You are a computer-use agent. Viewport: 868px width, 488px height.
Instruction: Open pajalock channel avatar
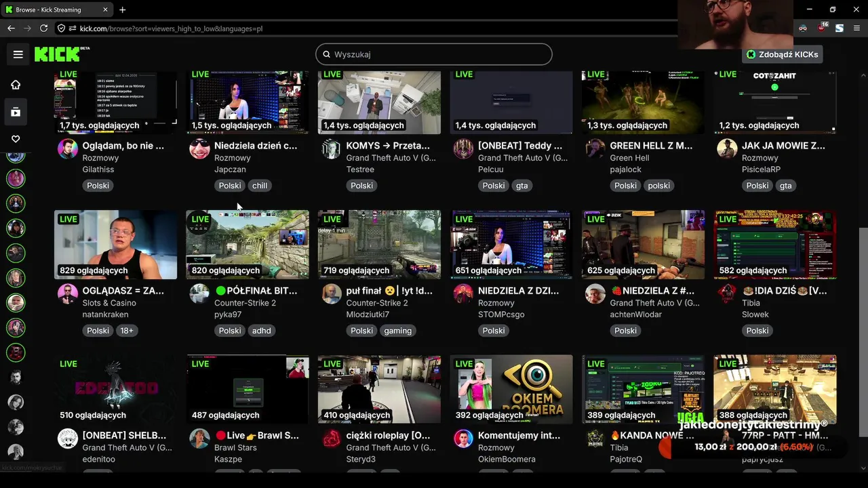[595, 148]
